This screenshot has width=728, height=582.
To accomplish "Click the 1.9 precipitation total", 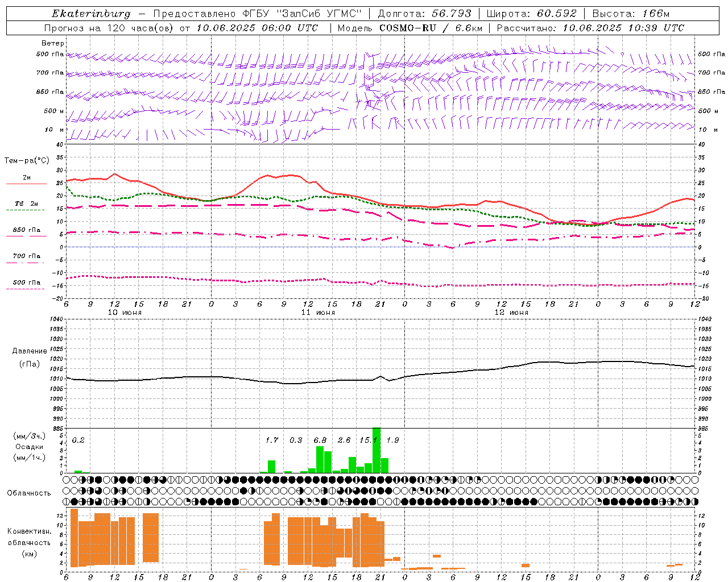I will [x=392, y=440].
